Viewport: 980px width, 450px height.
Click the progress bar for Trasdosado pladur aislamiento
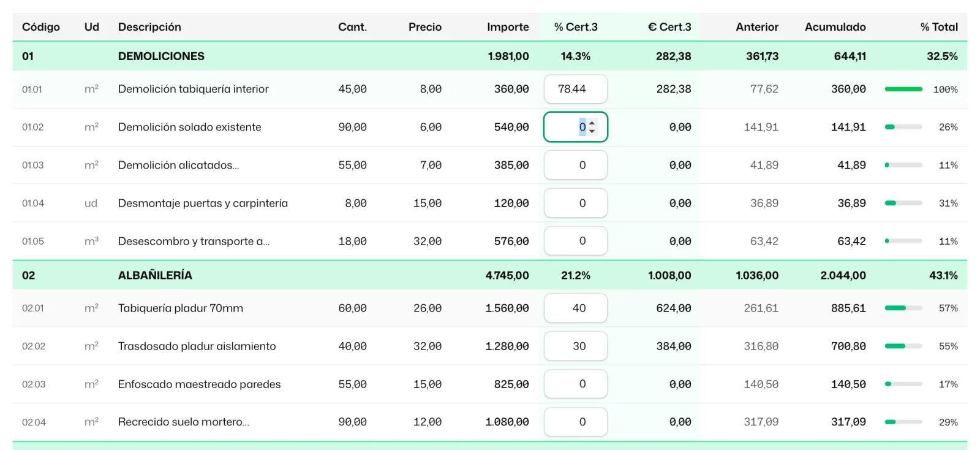tap(903, 346)
